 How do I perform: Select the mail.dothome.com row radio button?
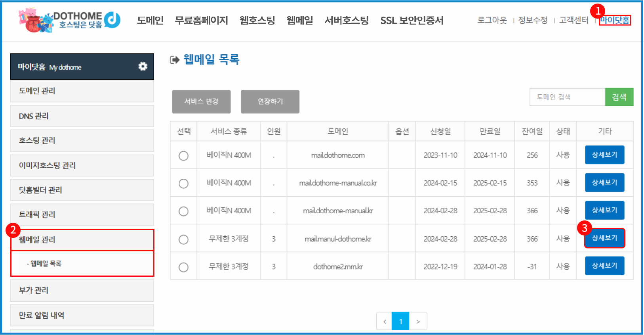click(183, 156)
